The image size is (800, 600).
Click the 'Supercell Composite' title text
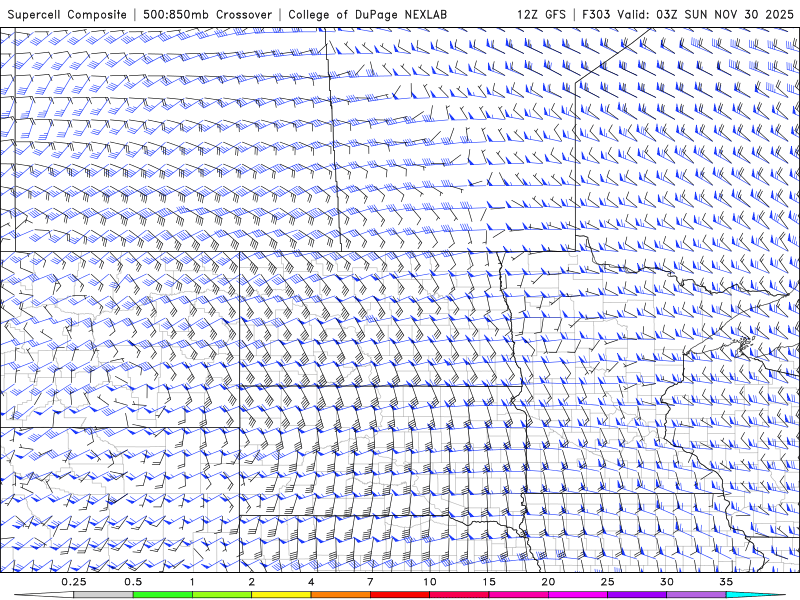[x=67, y=14]
